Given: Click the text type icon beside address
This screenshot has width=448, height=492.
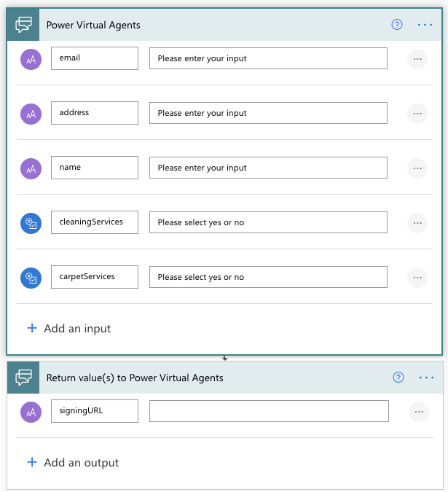Looking at the screenshot, I should [31, 114].
